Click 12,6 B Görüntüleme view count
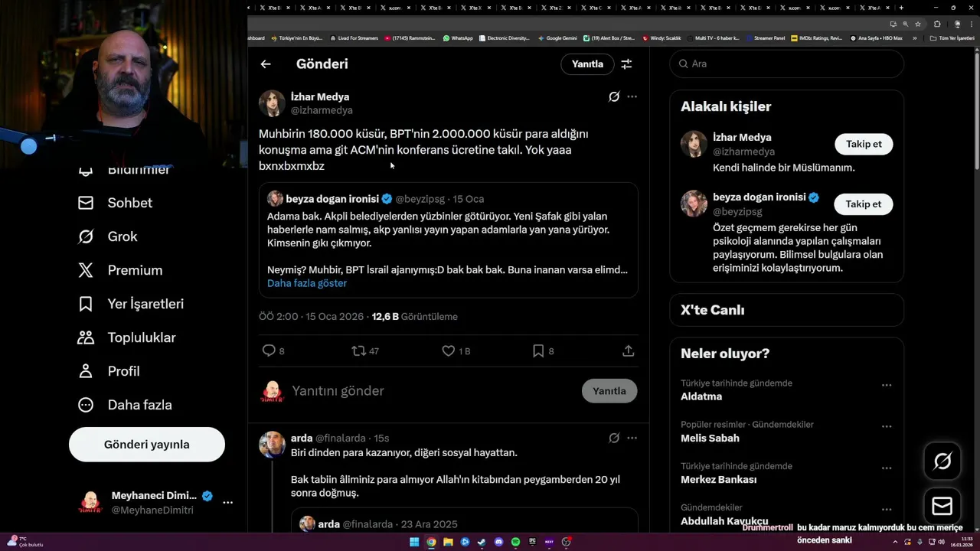 tap(414, 317)
